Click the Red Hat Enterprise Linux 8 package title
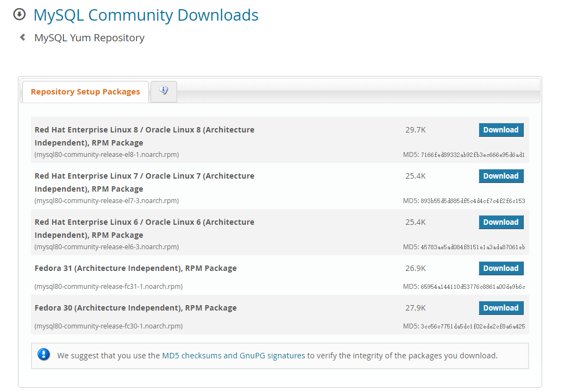This screenshot has width=565, height=392. 145,136
